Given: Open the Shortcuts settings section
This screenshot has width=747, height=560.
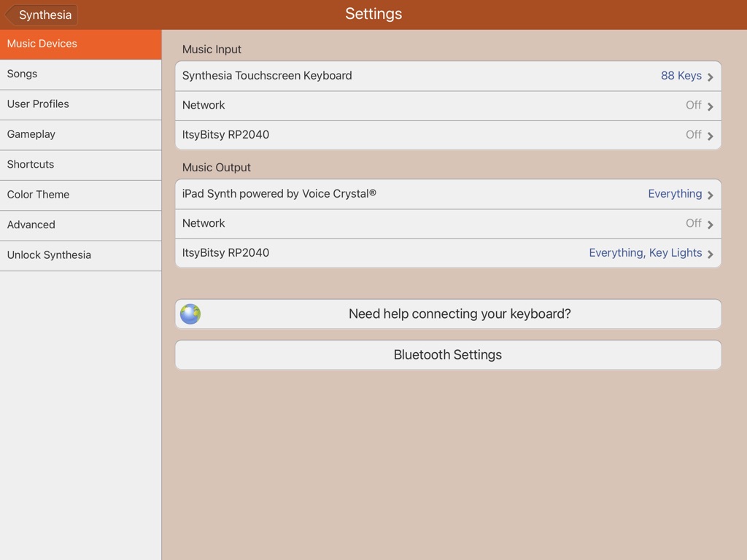Looking at the screenshot, I should click(x=80, y=165).
